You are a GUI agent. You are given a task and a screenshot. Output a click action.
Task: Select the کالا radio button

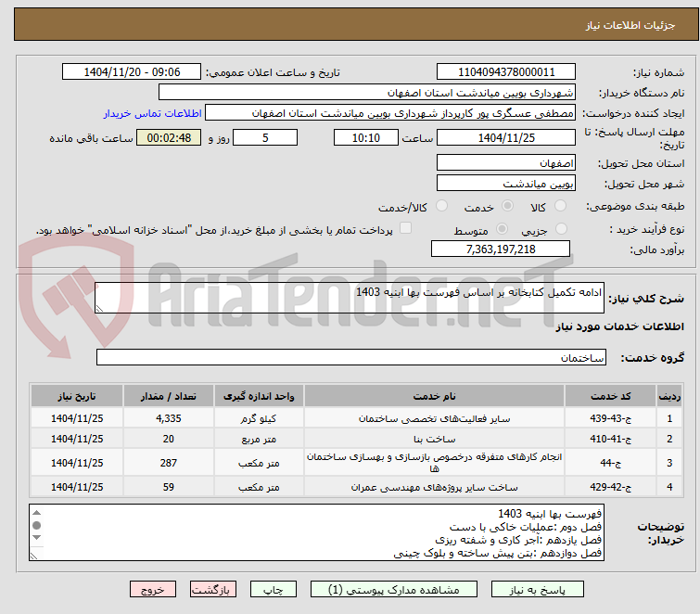(x=560, y=206)
